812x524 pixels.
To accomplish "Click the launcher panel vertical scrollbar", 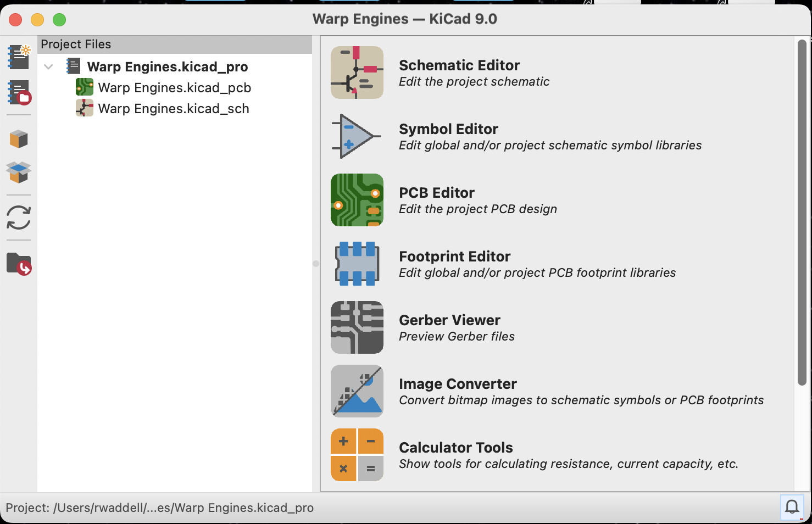I will [802, 212].
